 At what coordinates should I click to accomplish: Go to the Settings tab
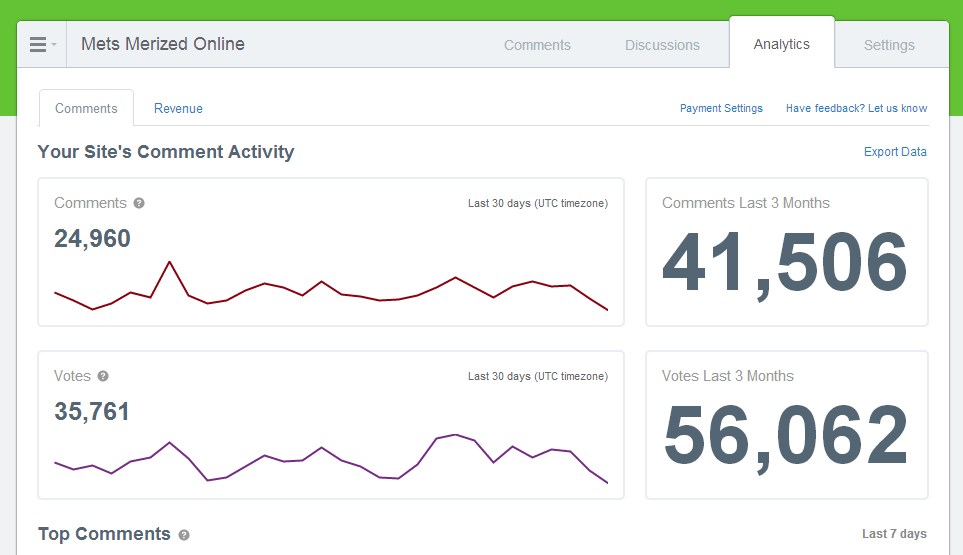click(889, 45)
